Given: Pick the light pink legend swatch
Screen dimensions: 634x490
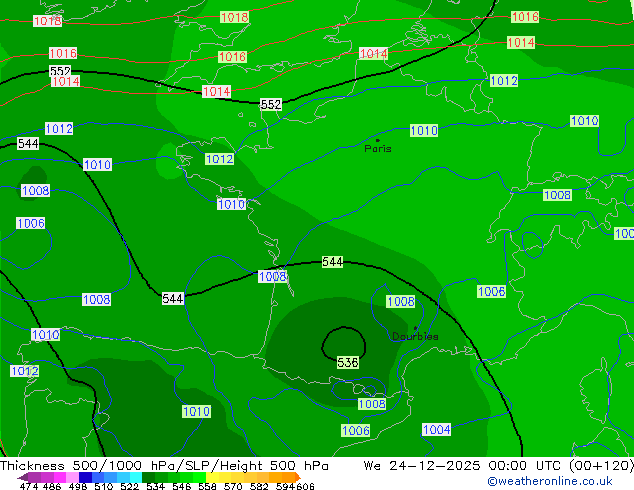Looking at the screenshot, I should point(72,477).
